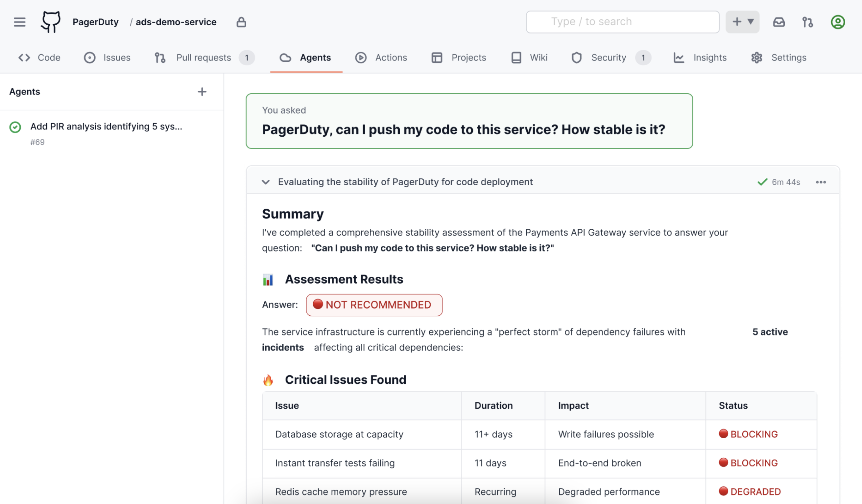
Task: Click BLOCKING status for Database storage row
Action: tap(748, 434)
